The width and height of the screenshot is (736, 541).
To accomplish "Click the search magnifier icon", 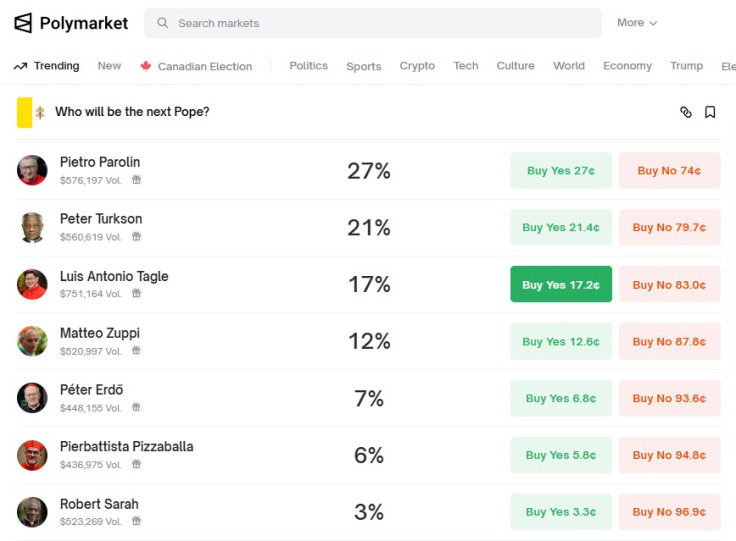I will (162, 23).
